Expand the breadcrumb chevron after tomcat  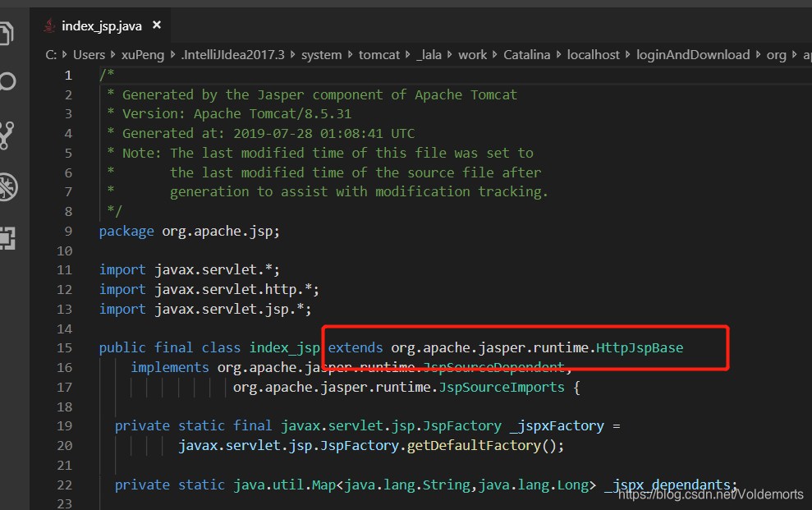point(408,54)
